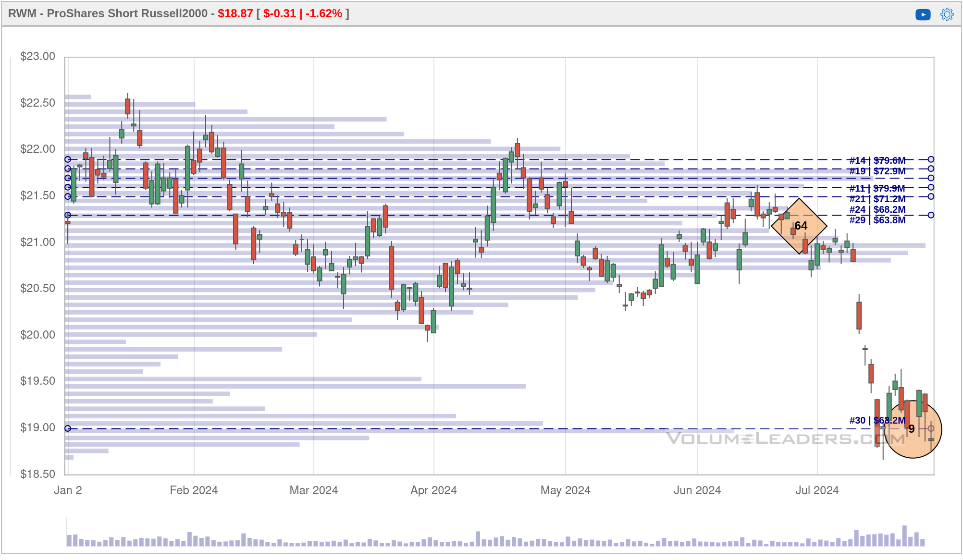Viewport: 963px width, 560px height.
Task: Click the Jul 2024 date axis label
Action: (817, 490)
